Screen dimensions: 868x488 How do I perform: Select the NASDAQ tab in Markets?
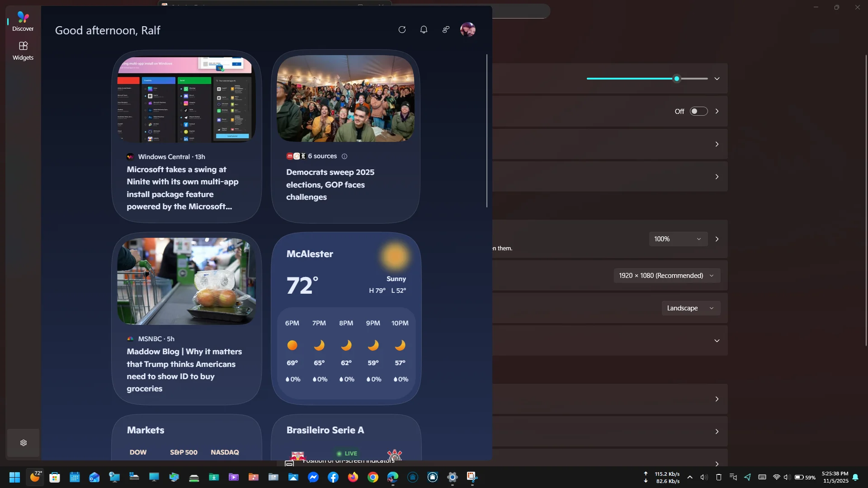[x=225, y=452]
